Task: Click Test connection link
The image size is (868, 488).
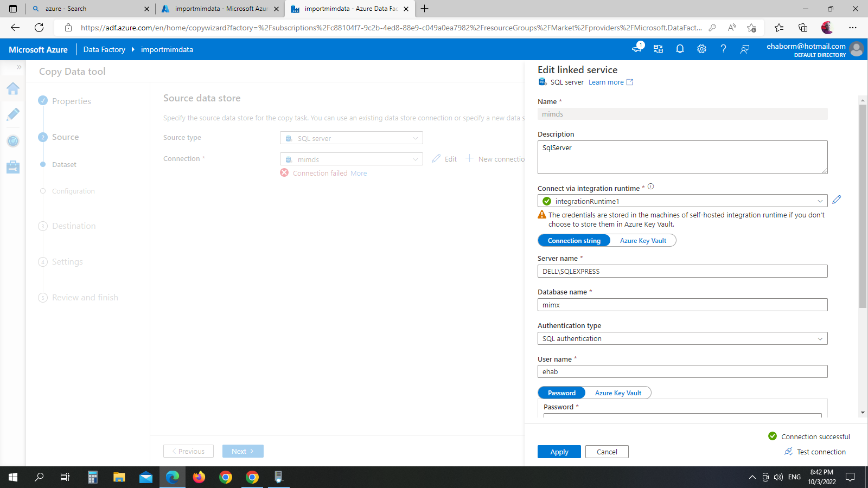Action: [821, 452]
